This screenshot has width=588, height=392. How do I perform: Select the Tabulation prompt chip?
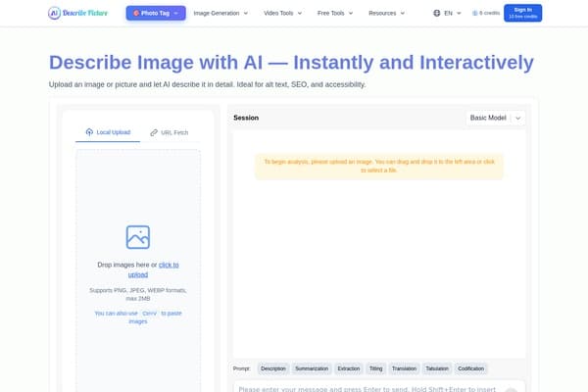[x=437, y=368]
